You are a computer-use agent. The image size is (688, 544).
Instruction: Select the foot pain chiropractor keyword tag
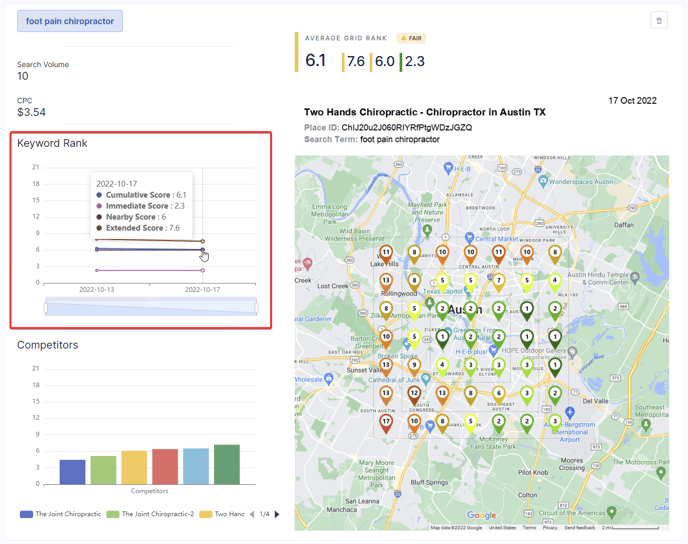[x=70, y=21]
